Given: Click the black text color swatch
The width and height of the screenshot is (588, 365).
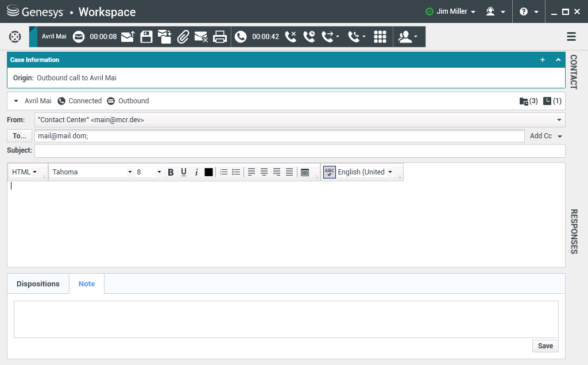Looking at the screenshot, I should coord(208,172).
